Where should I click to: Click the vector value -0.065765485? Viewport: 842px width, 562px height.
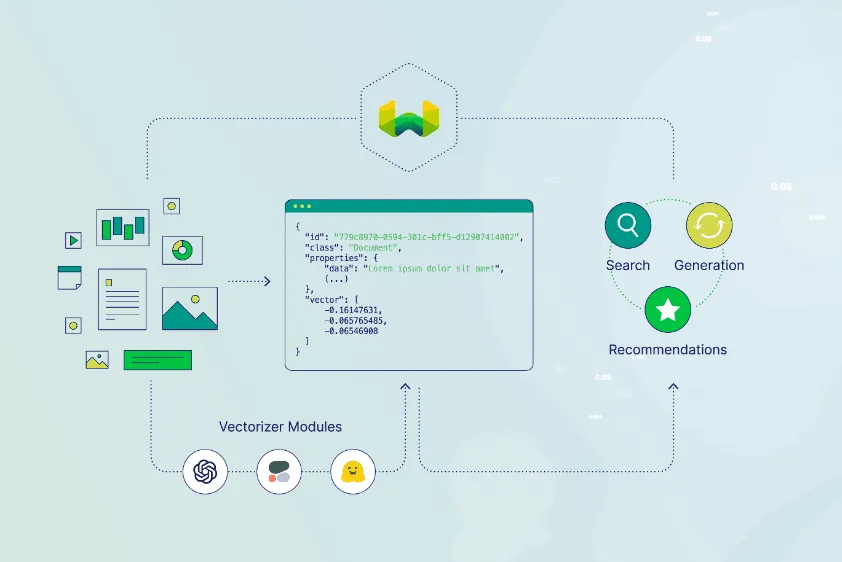[x=355, y=320]
